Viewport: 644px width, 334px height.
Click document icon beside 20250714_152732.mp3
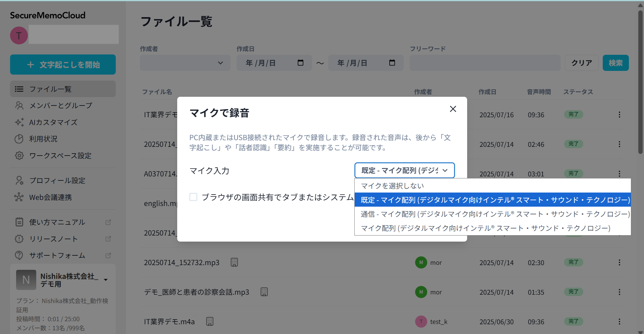coord(234,262)
